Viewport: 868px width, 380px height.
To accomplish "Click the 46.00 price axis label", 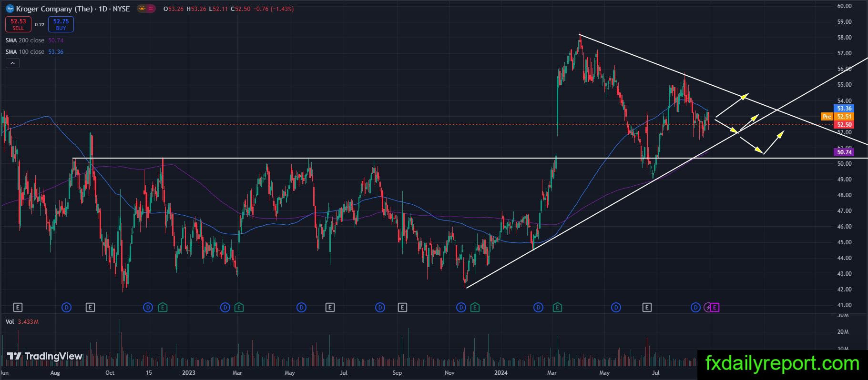I will click(844, 227).
